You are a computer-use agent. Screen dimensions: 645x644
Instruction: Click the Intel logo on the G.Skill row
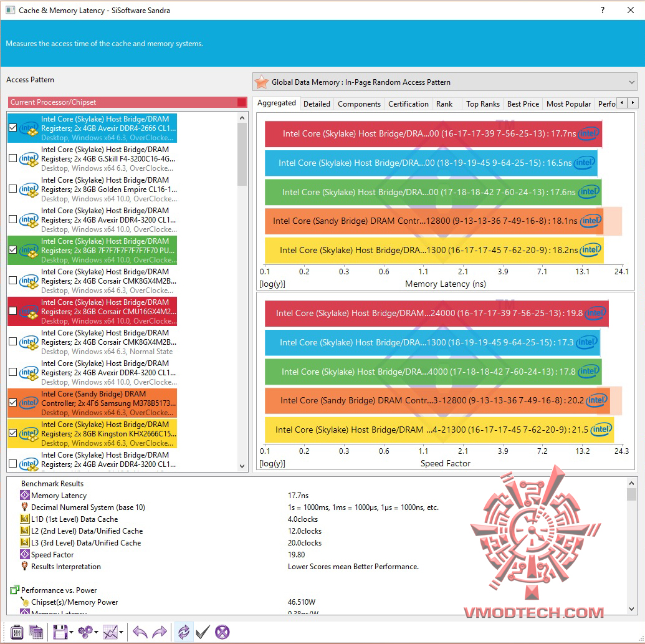pos(29,159)
